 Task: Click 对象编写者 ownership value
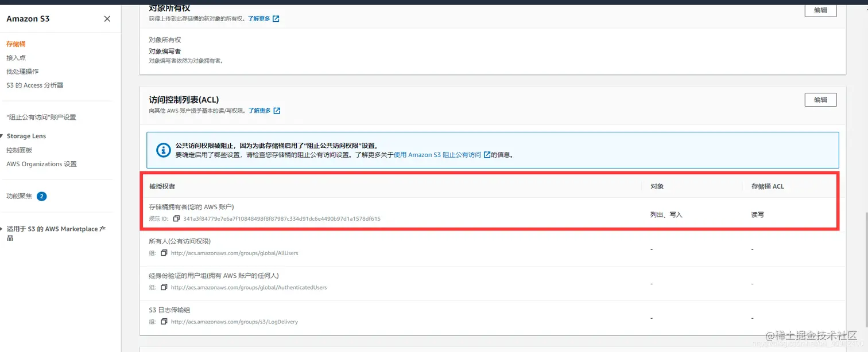pyautogui.click(x=165, y=51)
